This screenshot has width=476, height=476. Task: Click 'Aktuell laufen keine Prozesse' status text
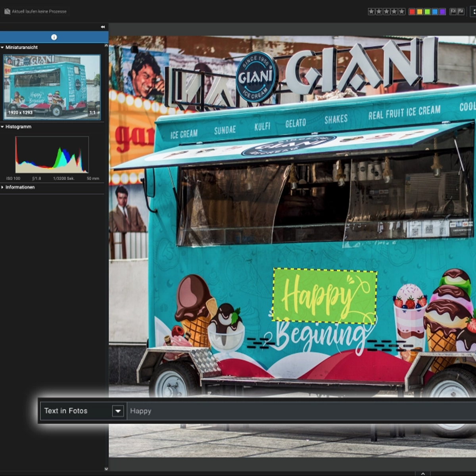(39, 12)
